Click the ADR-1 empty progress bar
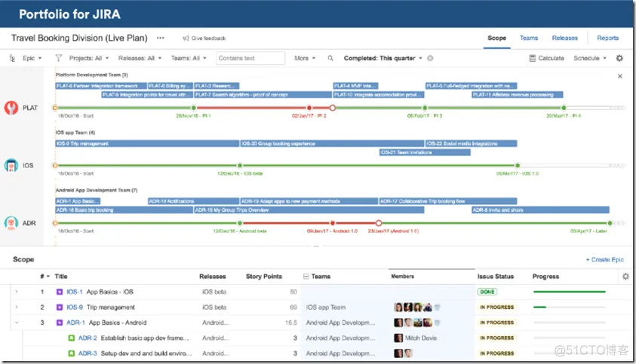This screenshot has height=364, width=636. coord(570,323)
